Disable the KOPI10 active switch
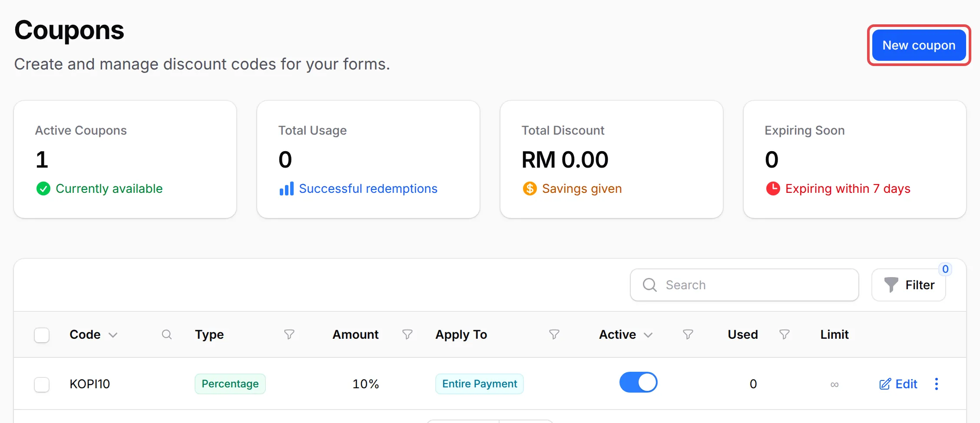This screenshot has height=423, width=980. point(639,382)
